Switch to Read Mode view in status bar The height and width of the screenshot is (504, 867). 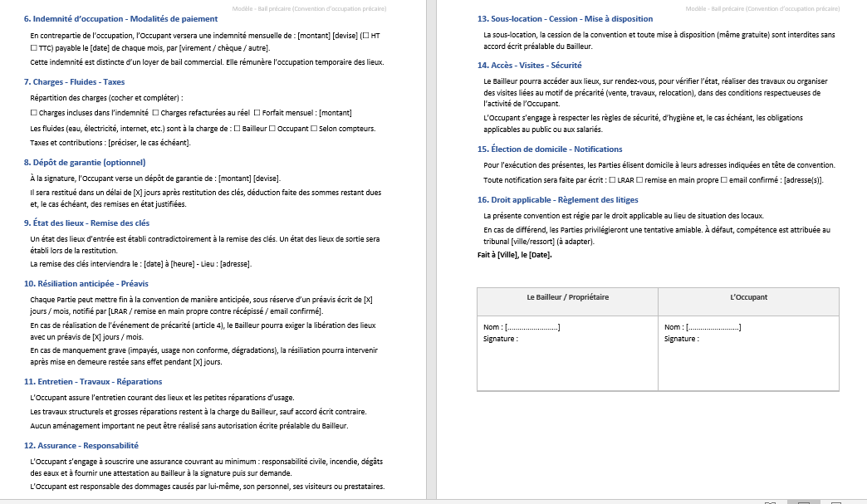tap(771, 502)
